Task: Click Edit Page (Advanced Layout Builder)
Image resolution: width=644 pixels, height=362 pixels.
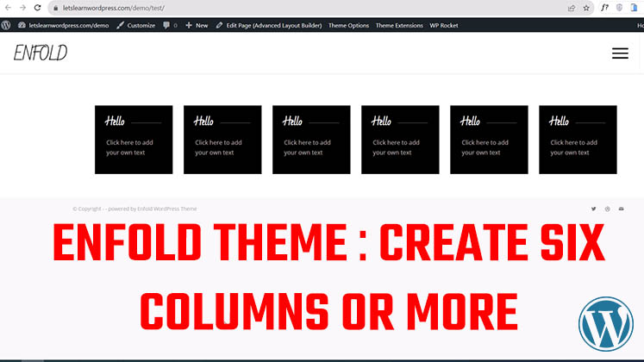Action: 269,26
